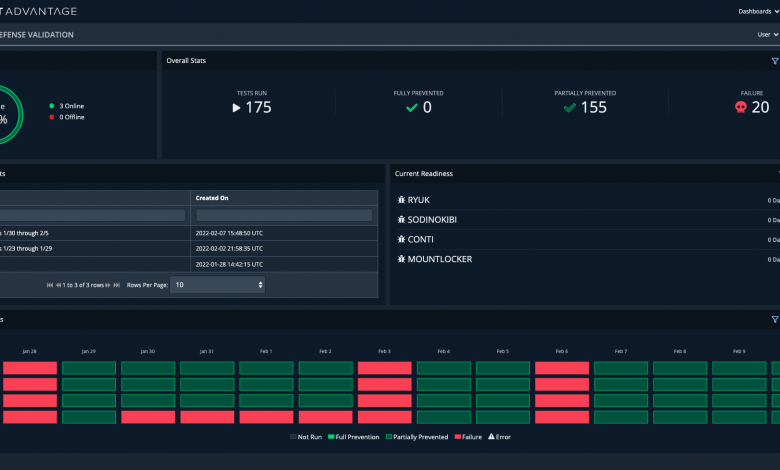Click the Jan 28 date label

coord(29,351)
